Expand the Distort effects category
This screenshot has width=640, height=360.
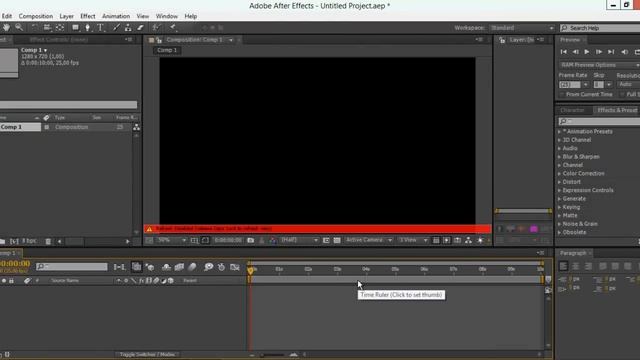(560, 182)
